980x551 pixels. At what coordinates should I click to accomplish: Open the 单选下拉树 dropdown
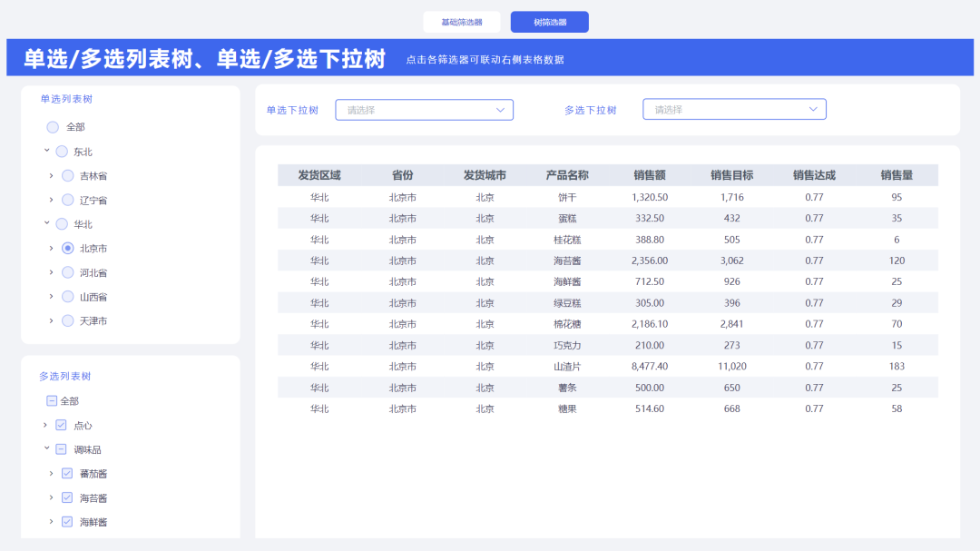(x=424, y=109)
